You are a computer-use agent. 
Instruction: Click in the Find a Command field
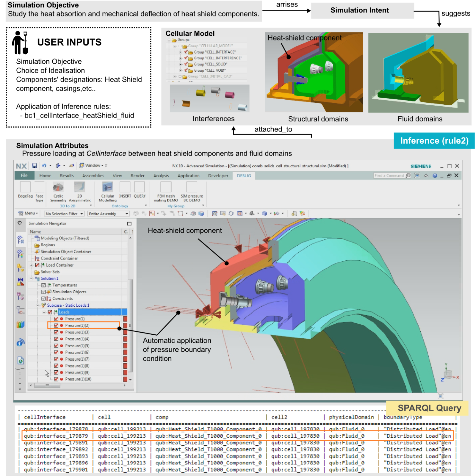(x=389, y=176)
